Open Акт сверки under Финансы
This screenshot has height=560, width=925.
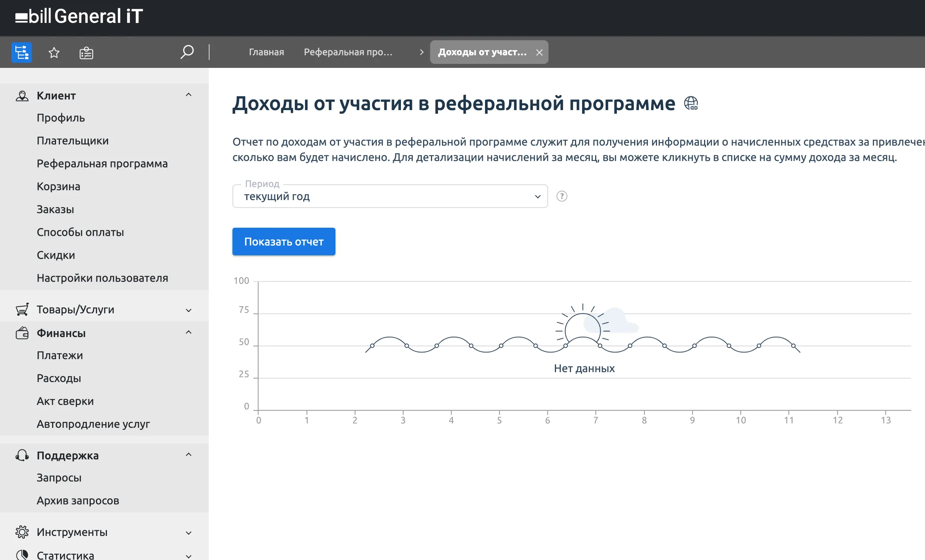point(65,401)
